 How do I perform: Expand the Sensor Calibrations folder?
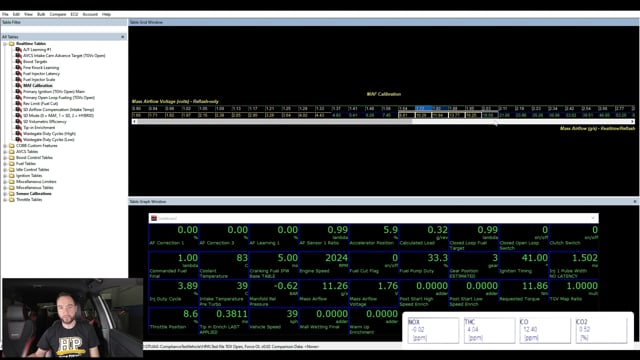click(x=5, y=193)
